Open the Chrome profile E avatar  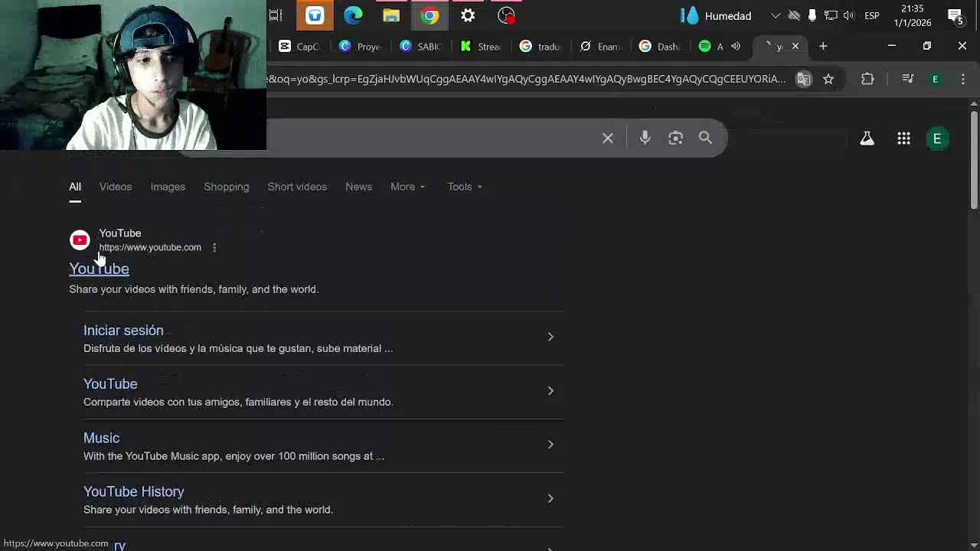[x=935, y=79]
